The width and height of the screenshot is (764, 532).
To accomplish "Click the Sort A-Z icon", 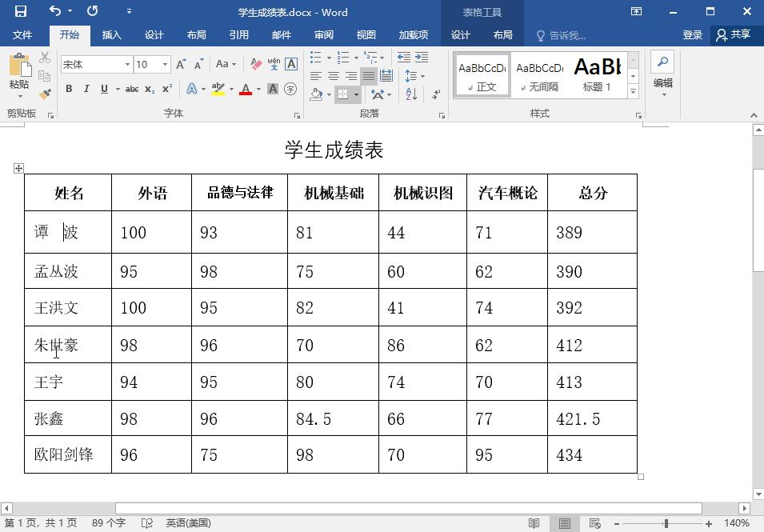I will [411, 94].
